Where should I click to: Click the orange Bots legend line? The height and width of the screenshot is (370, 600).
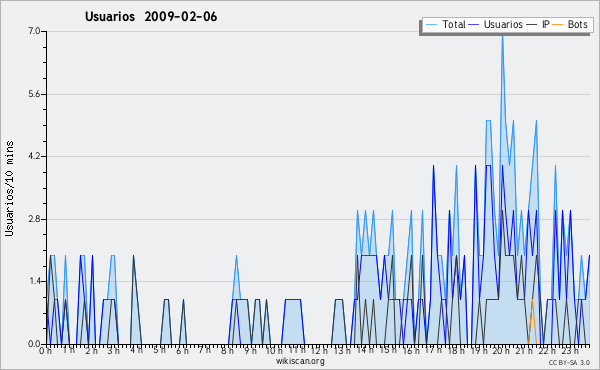click(x=558, y=25)
